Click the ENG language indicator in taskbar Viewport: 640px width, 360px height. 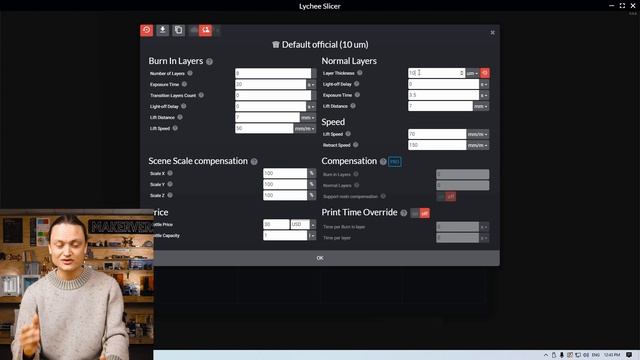(x=596, y=355)
